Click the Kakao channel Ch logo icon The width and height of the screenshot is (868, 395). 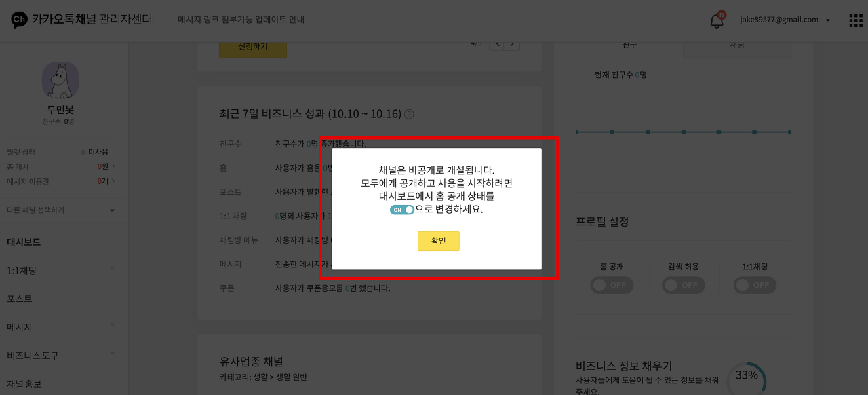pyautogui.click(x=20, y=20)
